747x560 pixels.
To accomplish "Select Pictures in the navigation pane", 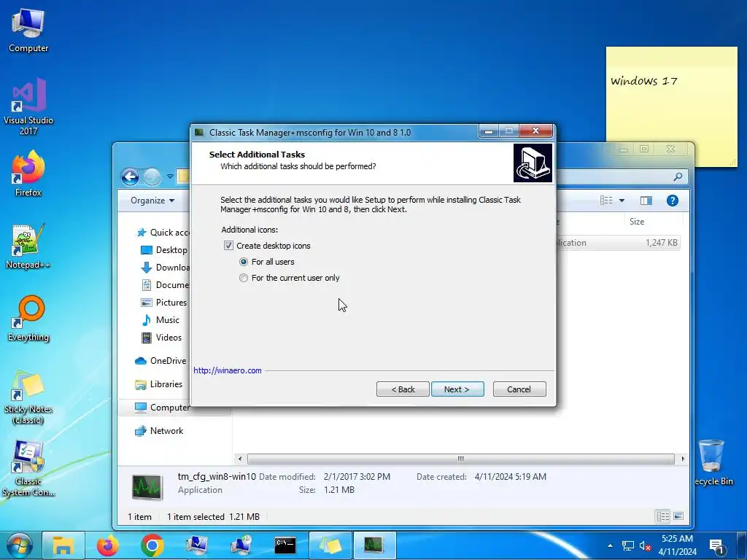I will point(164,303).
